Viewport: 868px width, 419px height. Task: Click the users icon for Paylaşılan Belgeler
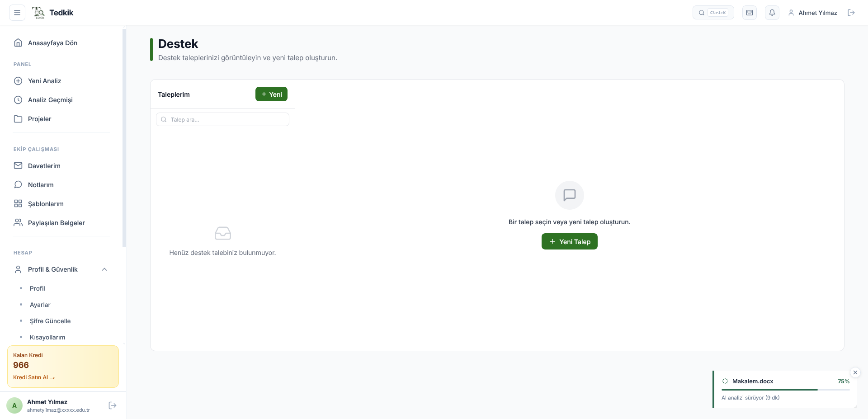pyautogui.click(x=18, y=223)
